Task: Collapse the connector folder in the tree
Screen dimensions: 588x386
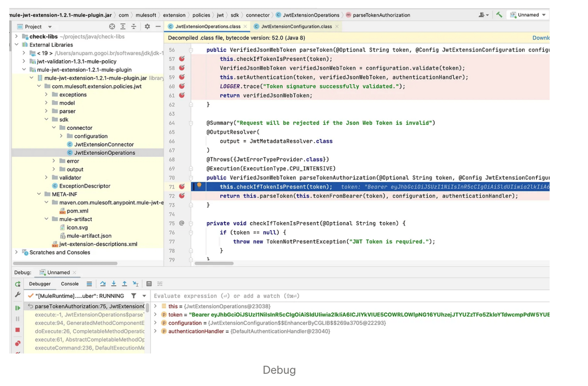Action: pyautogui.click(x=54, y=128)
